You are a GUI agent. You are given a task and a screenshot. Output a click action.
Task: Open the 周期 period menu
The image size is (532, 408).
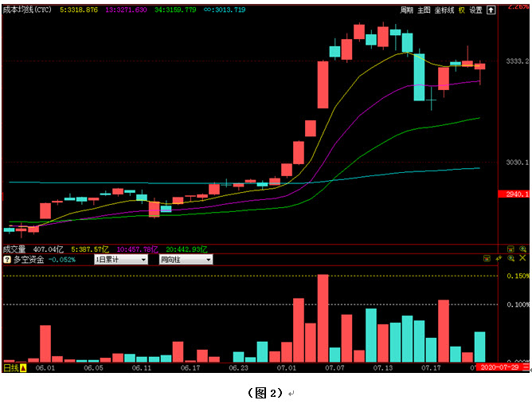pyautogui.click(x=406, y=10)
